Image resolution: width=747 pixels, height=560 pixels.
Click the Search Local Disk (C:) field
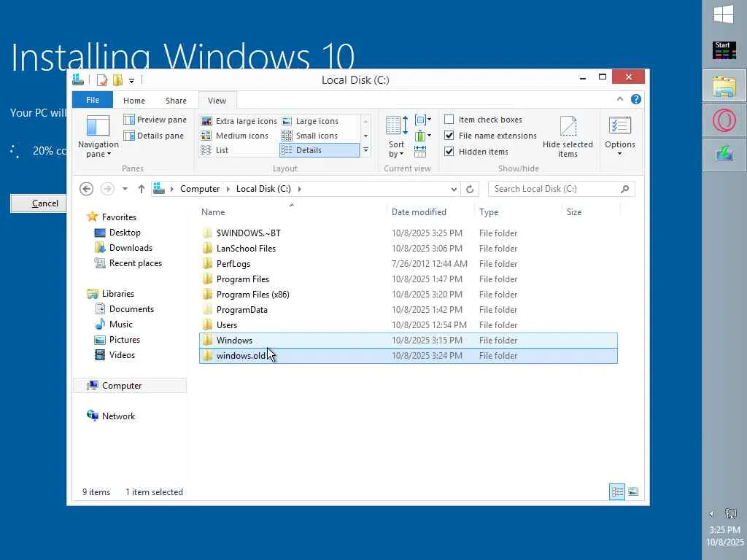(x=561, y=189)
